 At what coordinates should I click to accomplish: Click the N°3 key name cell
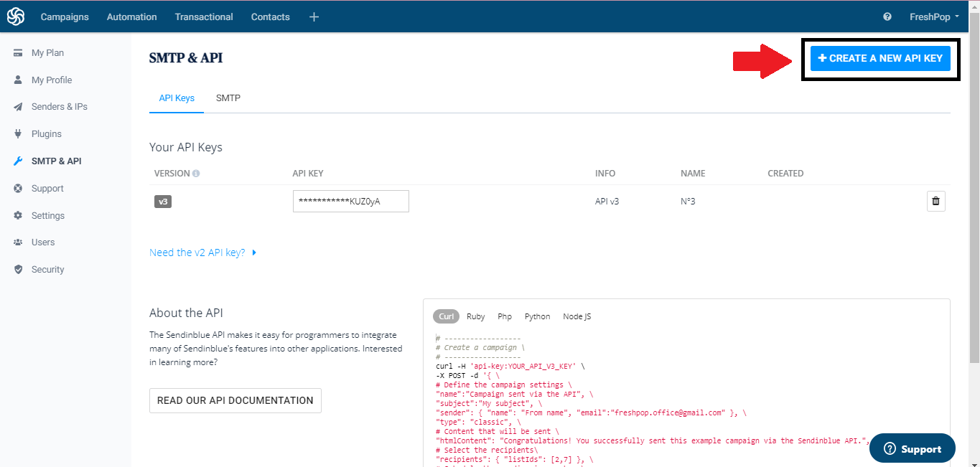(688, 202)
